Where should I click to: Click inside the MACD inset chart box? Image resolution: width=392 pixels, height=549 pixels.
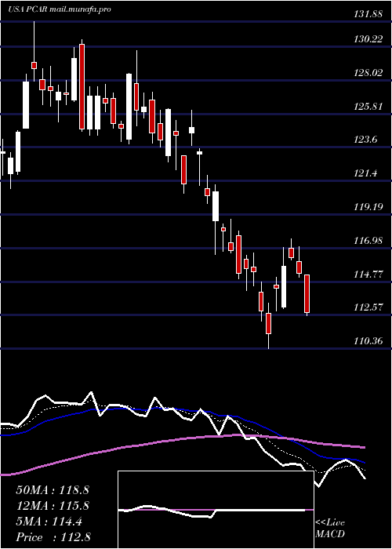point(216,510)
